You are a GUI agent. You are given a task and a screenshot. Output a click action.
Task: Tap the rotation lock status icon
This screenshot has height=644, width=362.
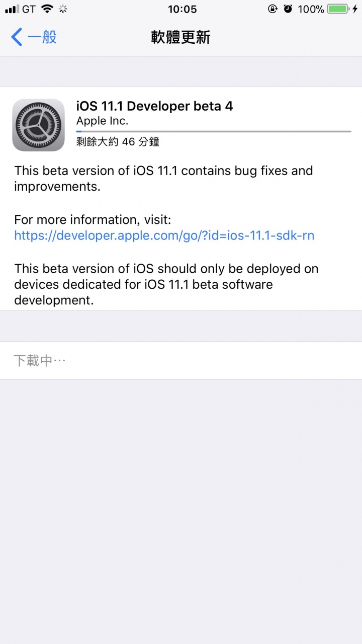click(x=272, y=9)
